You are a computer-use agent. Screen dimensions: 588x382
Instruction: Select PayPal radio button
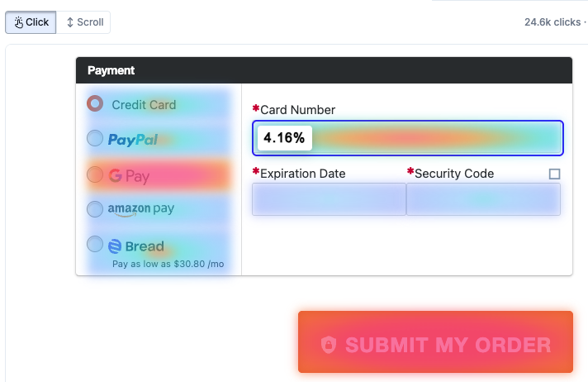[x=95, y=138]
